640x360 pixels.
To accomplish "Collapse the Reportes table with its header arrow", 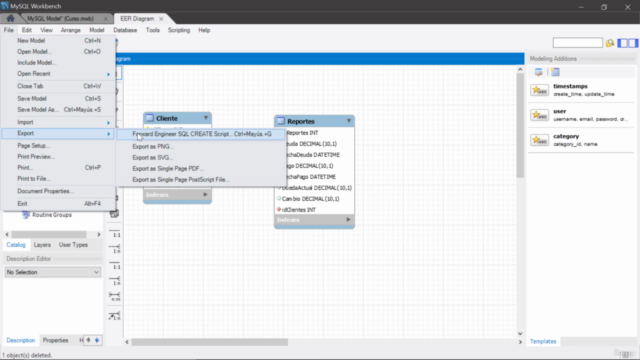I will click(349, 121).
